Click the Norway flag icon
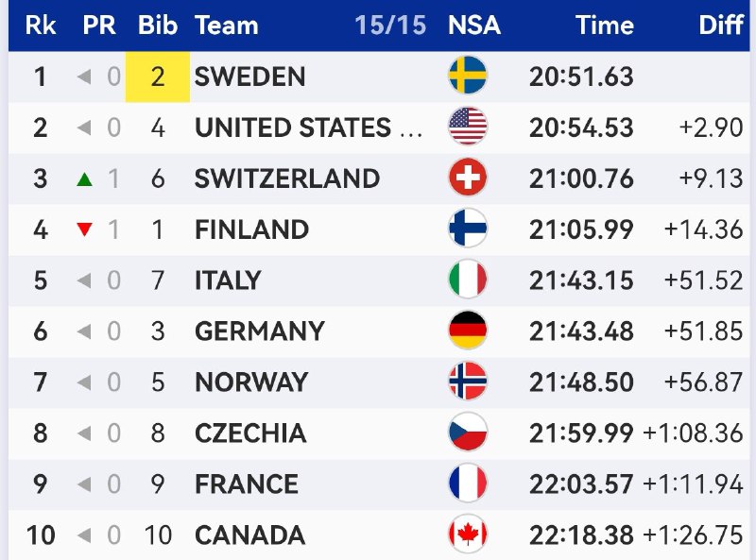The width and height of the screenshot is (756, 560). pos(468,382)
